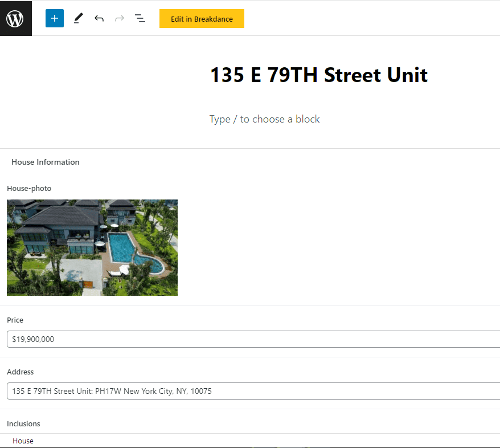Click the redo arrow icon
This screenshot has height=448, width=500.
(120, 18)
